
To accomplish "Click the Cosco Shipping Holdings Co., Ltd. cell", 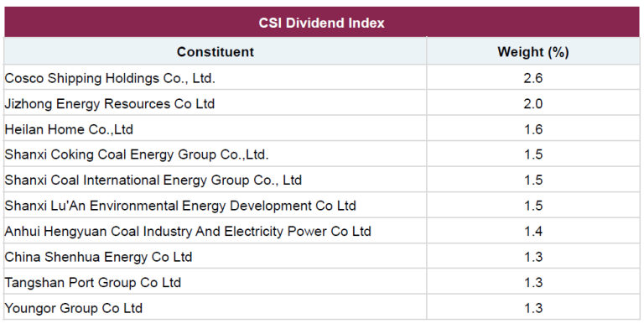I will tap(216, 77).
